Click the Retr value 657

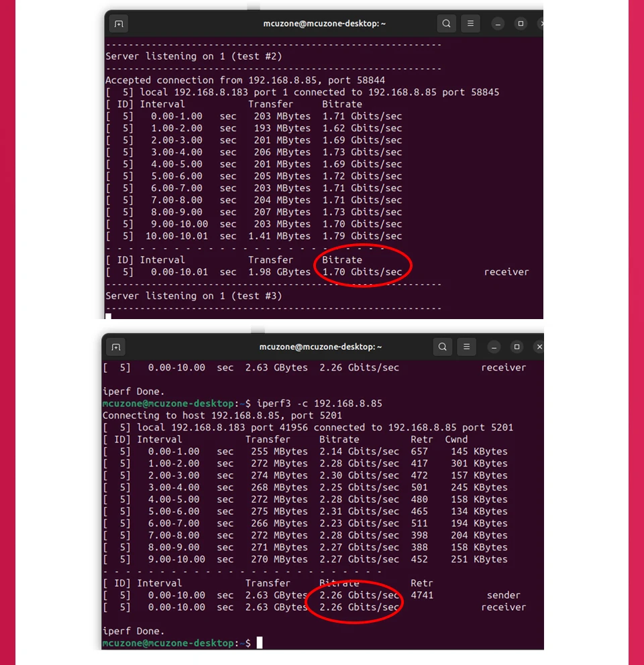pyautogui.click(x=419, y=452)
